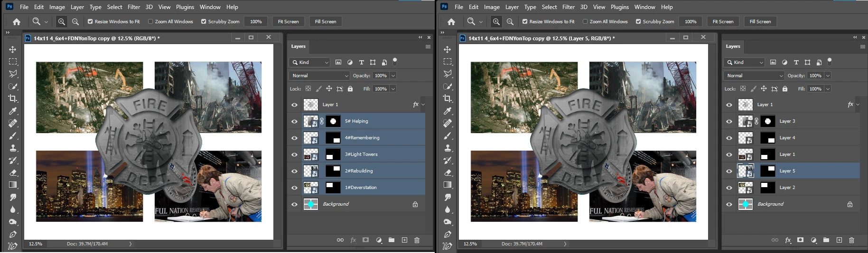The height and width of the screenshot is (253, 868).
Task: Add layer style fx in right Layers panel footer
Action: [x=788, y=240]
